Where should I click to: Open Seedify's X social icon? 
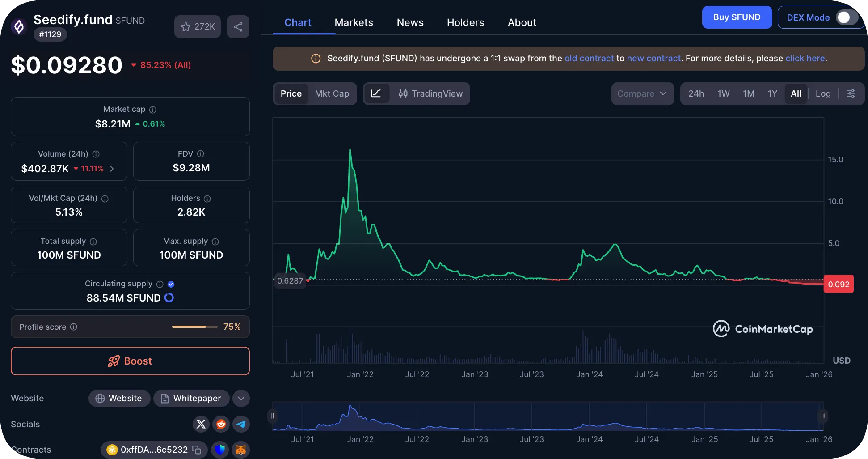pyautogui.click(x=201, y=424)
